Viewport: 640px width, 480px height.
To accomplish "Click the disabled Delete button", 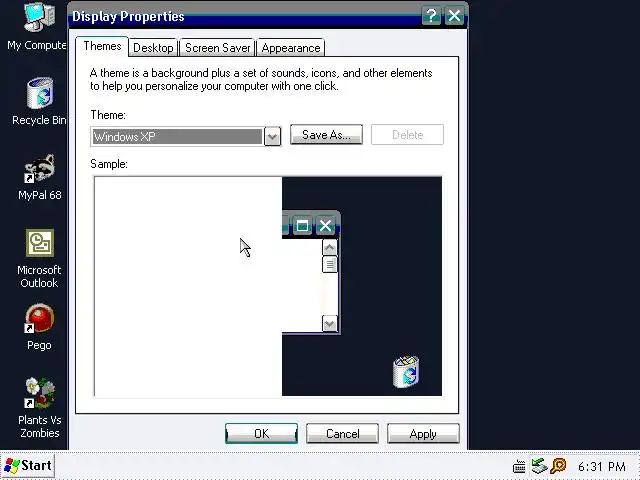I will click(407, 135).
